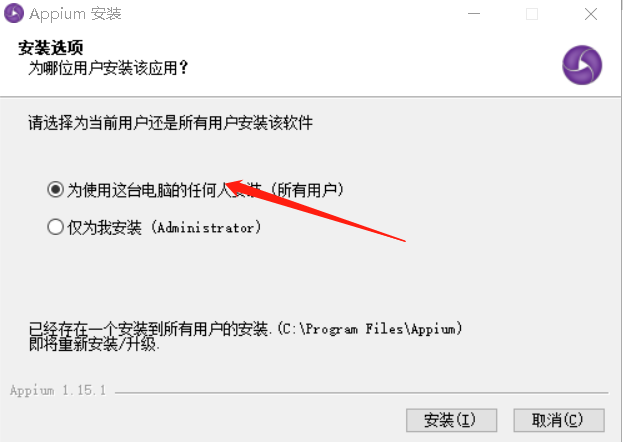Screen dimensions: 623x442
Task: Click the purple Appium logo in the header
Action: [x=582, y=65]
